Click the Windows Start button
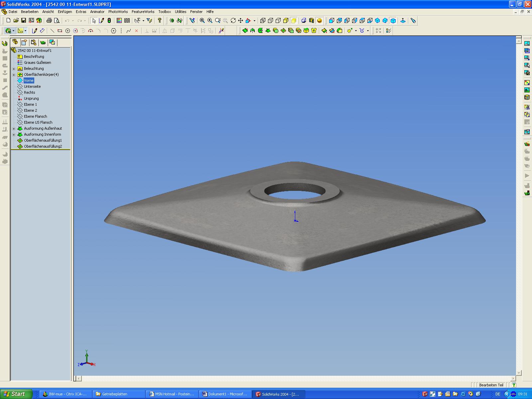Viewport: 532px width, 399px height. 16,394
